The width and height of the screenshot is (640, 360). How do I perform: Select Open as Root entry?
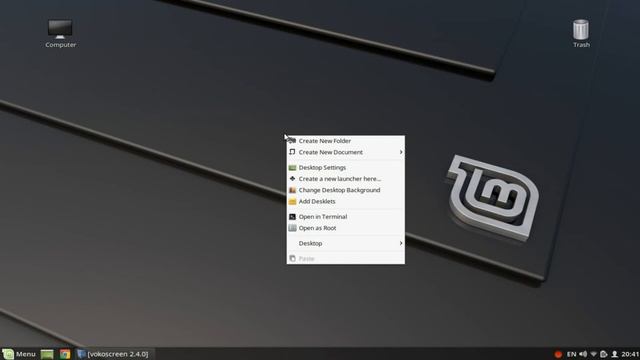point(346,228)
